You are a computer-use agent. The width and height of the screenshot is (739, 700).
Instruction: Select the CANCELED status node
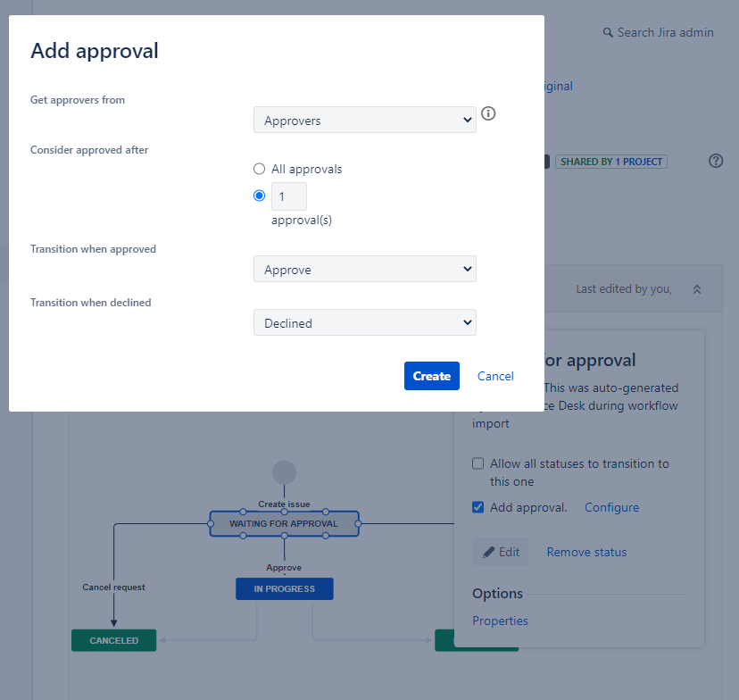114,640
